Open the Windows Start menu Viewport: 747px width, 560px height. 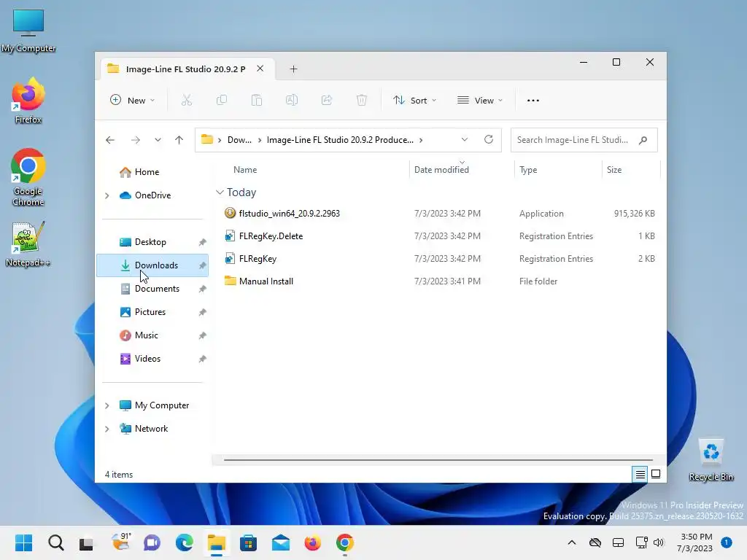(24, 542)
